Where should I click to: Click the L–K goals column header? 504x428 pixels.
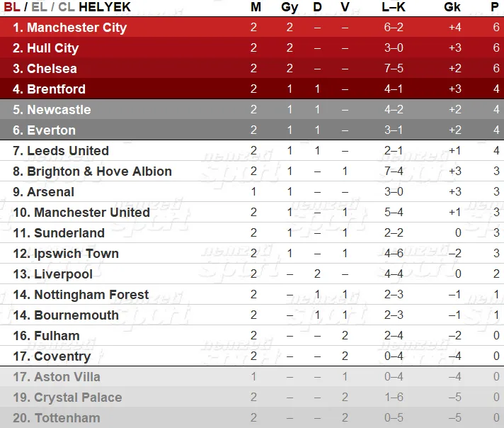(394, 7)
